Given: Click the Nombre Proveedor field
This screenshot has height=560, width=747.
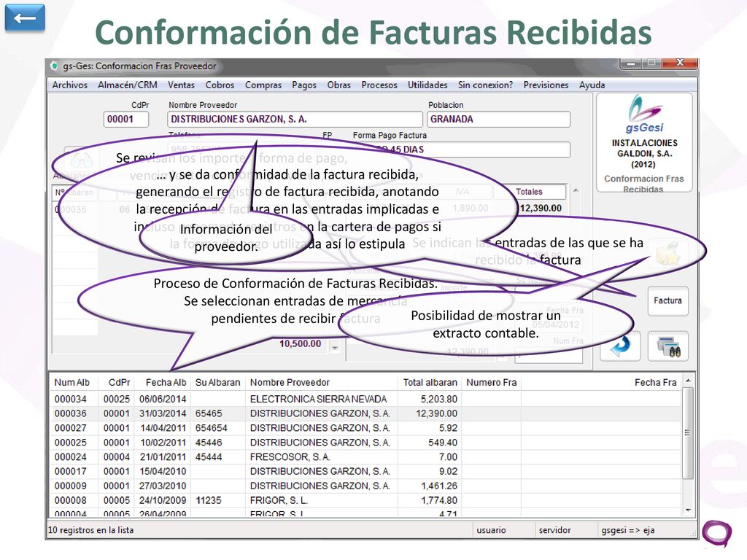Looking at the screenshot, I should (x=295, y=119).
